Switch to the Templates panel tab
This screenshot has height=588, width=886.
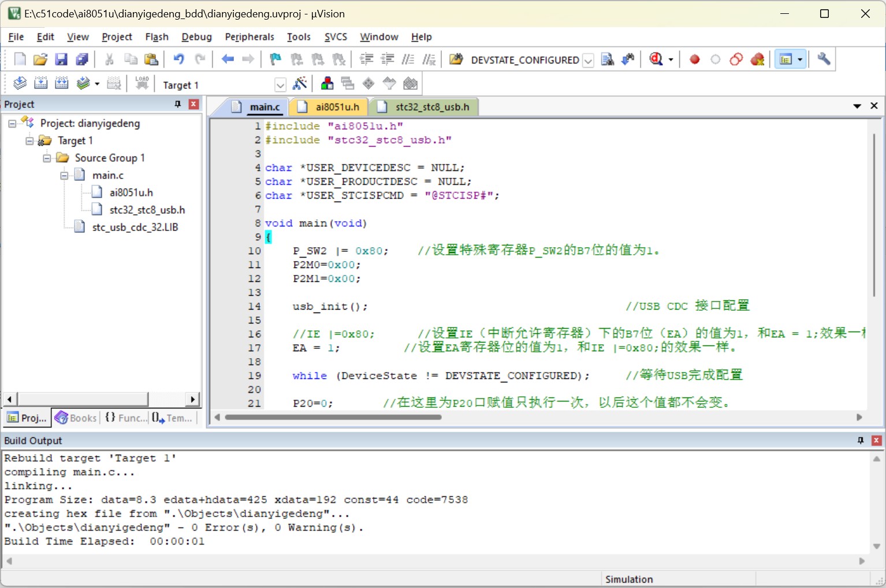tap(173, 418)
